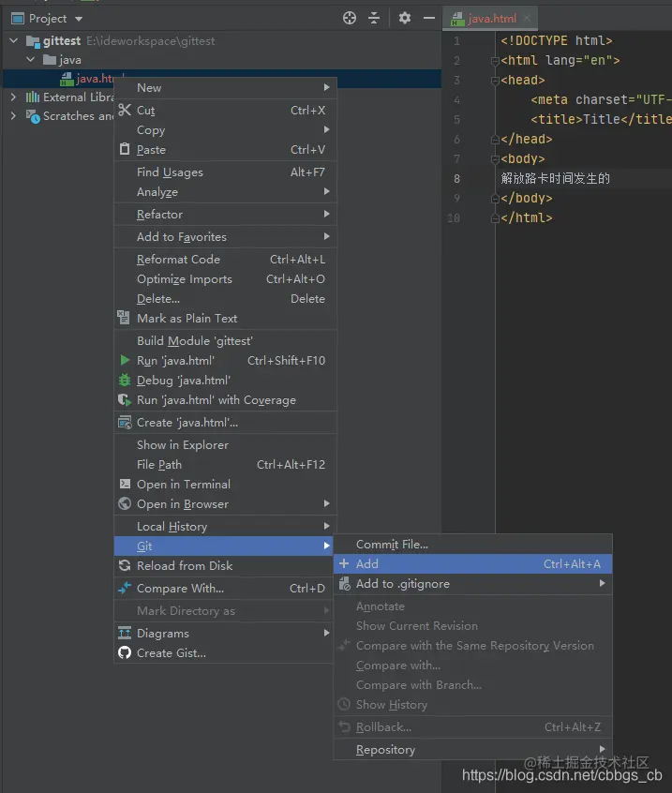Hide the Project panel with minus icon
Screen dimensions: 672x793
tap(428, 18)
